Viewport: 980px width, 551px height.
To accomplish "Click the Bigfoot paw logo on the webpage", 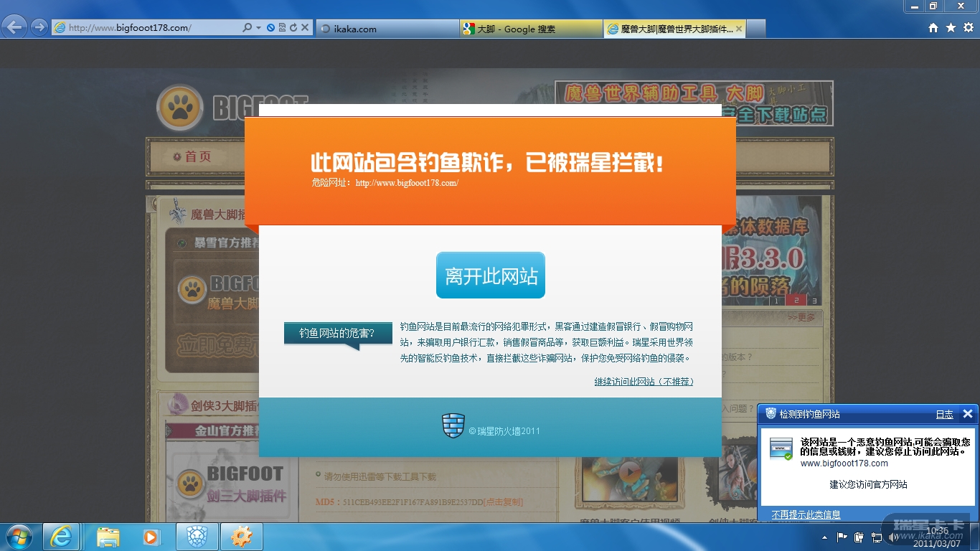I will pyautogui.click(x=180, y=108).
